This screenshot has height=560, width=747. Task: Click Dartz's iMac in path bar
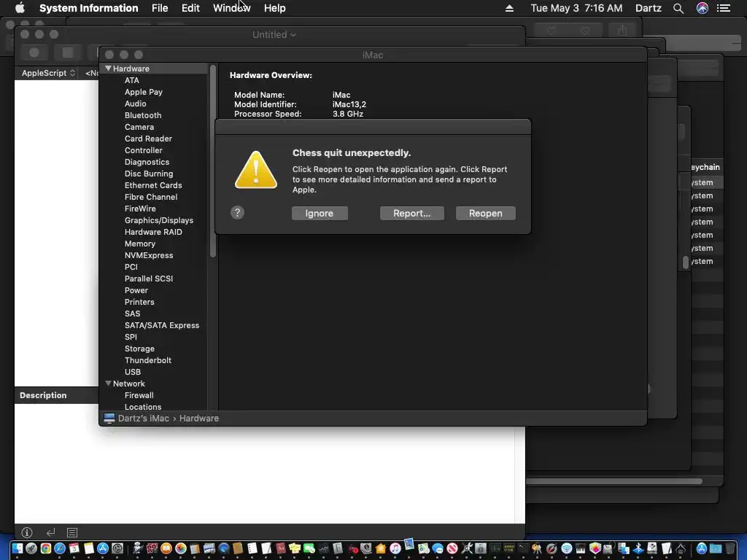143,418
